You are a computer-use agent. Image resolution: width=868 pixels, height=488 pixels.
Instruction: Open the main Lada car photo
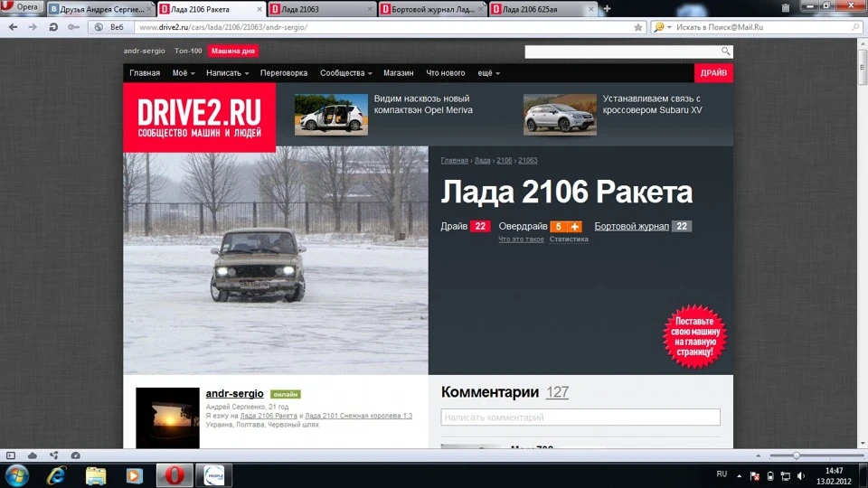(276, 260)
